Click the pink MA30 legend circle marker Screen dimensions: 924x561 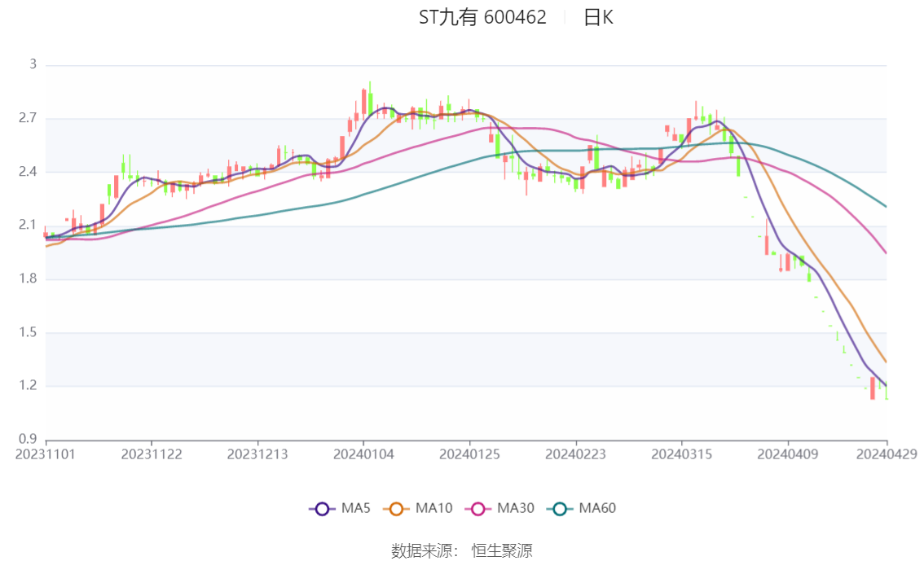[478, 509]
